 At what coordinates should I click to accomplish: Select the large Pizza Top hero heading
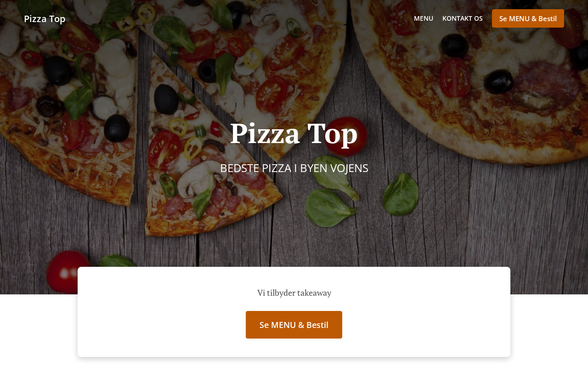[294, 133]
